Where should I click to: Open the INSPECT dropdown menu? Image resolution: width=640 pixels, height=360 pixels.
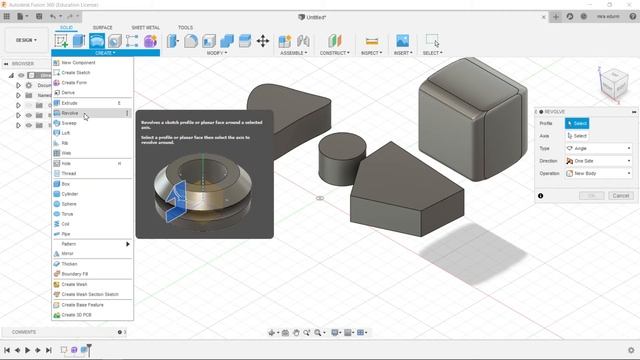[x=371, y=53]
